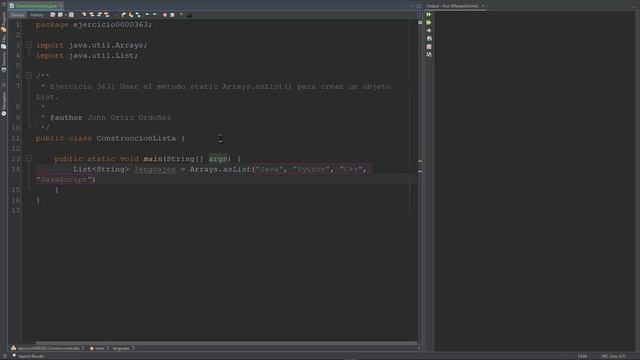Image resolution: width=640 pixels, height=360 pixels.
Task: Click the Previous Bookmark icon
Action: tap(124, 15)
